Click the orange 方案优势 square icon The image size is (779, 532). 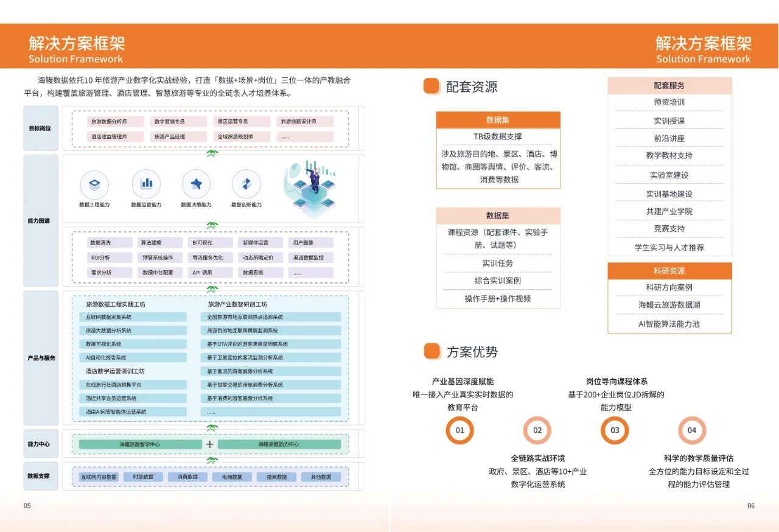point(431,351)
